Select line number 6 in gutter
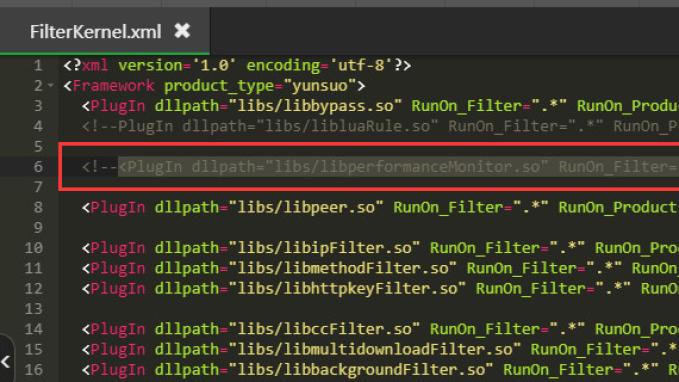This screenshot has height=382, width=679. pyautogui.click(x=38, y=167)
